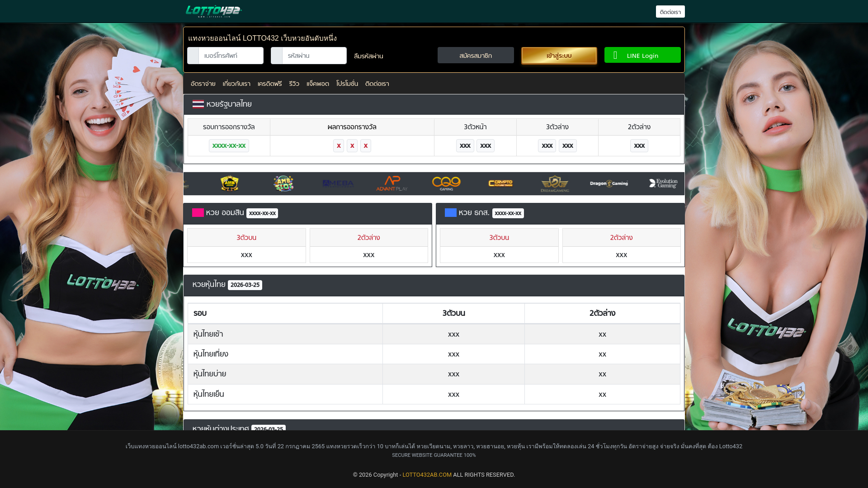
Task: Click the 3ตัวบน header in ออมสิน panel
Action: coord(246,238)
